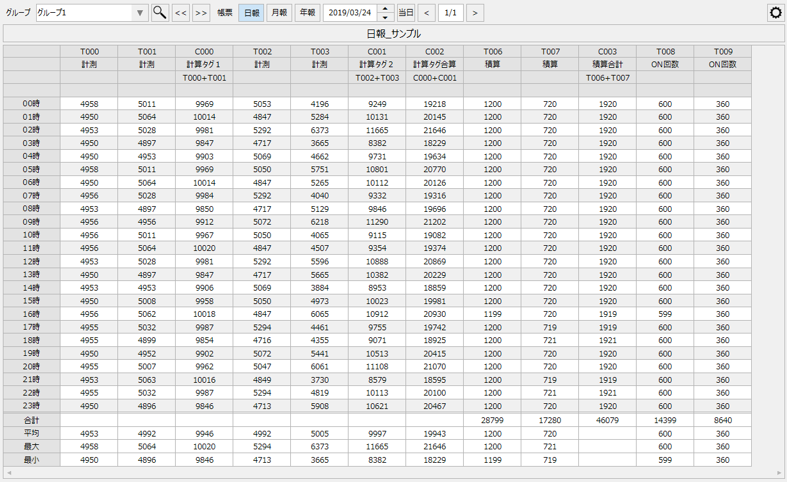Decrease the date with down arrow
The height and width of the screenshot is (483, 787).
coord(386,18)
